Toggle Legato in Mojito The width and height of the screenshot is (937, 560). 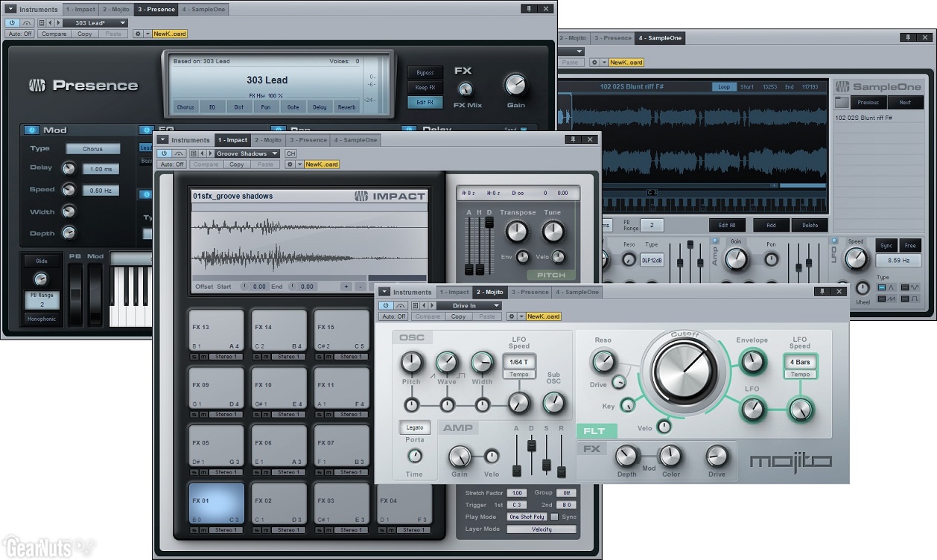[415, 427]
